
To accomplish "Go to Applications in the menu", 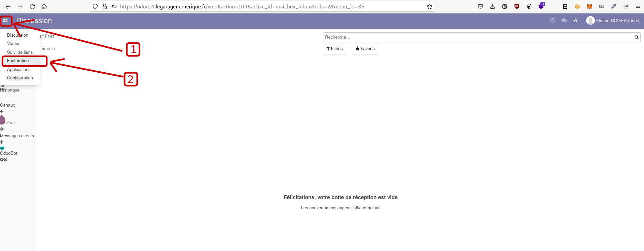I will (x=19, y=69).
